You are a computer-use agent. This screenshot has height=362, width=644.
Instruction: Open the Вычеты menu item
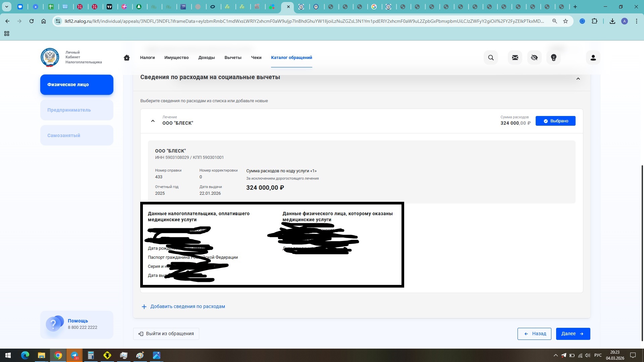pos(233,58)
